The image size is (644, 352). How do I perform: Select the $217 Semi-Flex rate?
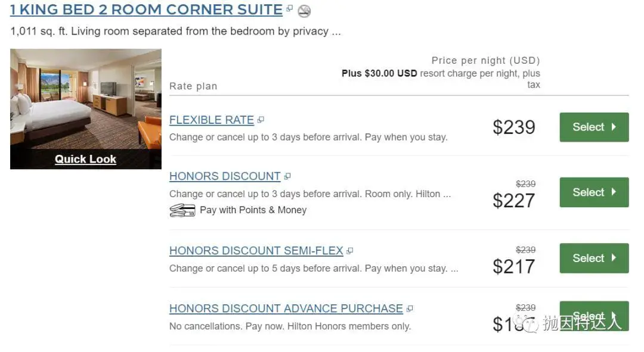coord(594,258)
